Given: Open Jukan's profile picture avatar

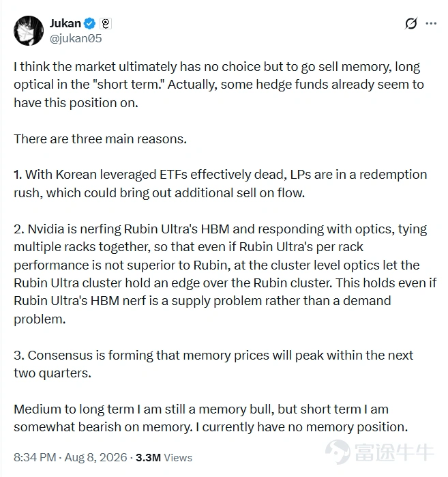Looking at the screenshot, I should [x=29, y=31].
